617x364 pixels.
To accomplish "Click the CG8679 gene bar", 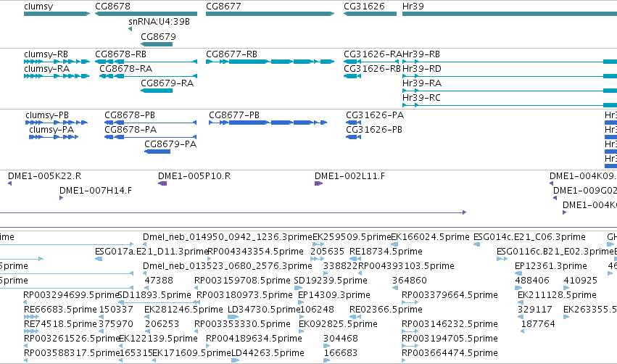I will pyautogui.click(x=157, y=44).
